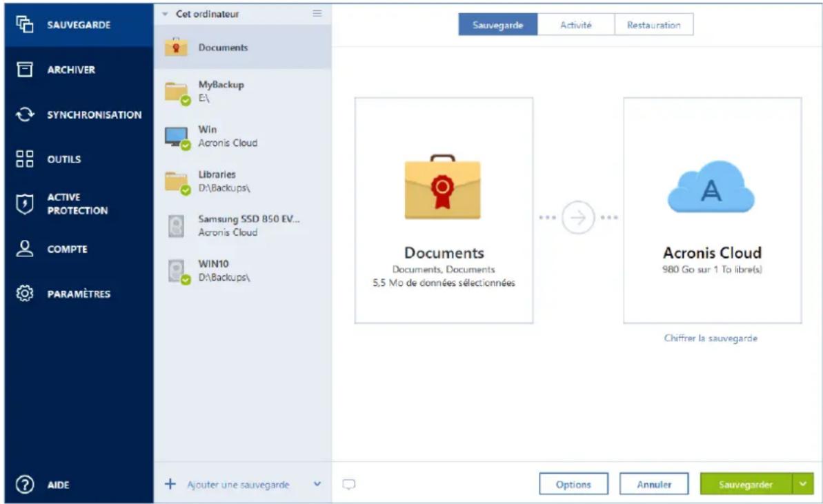Click the Cet ordinateur header text
The height and width of the screenshot is (504, 823).
click(x=208, y=14)
